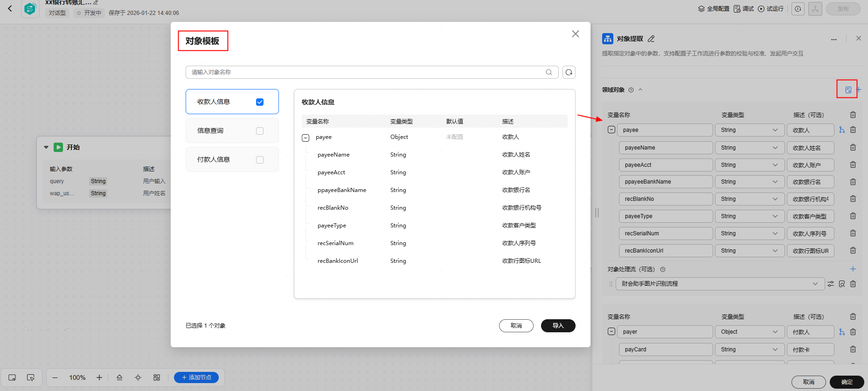Tick the 付款人信息 checkbox

point(260,160)
